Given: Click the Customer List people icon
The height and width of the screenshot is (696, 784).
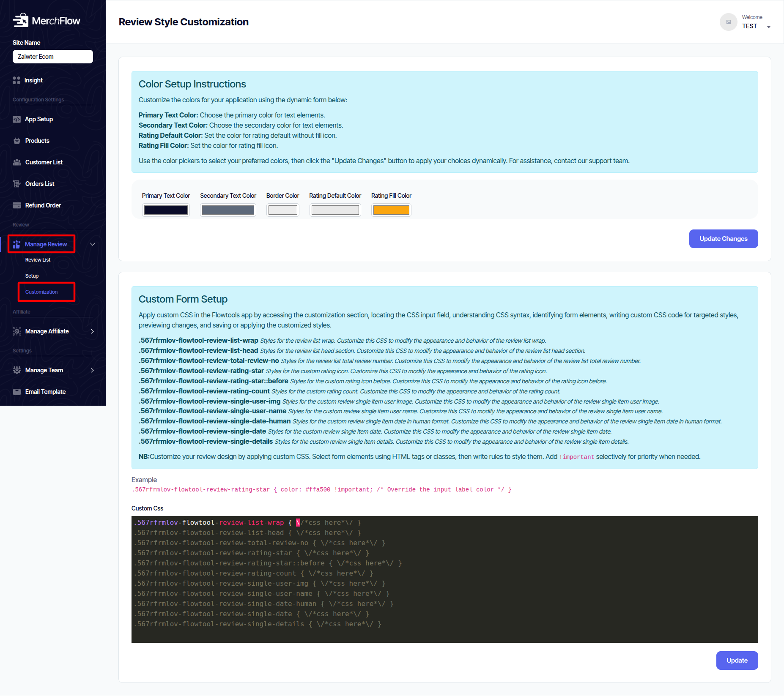Looking at the screenshot, I should pos(17,162).
